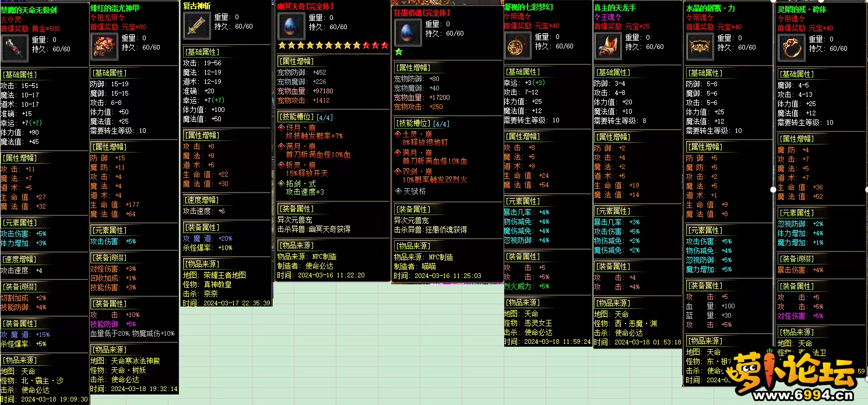The width and height of the screenshot is (868, 405).
Task: Click 宠物血量: +97180 stat
Action: pos(305,91)
